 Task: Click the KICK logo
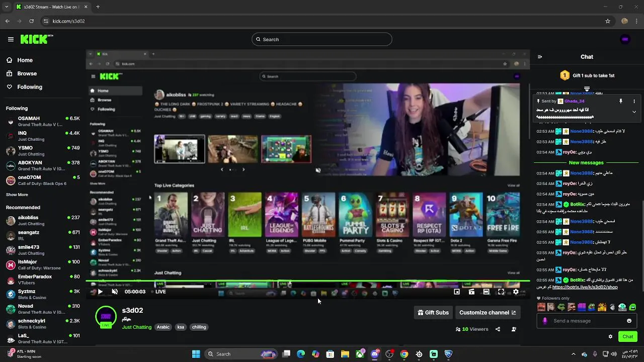coord(37,39)
